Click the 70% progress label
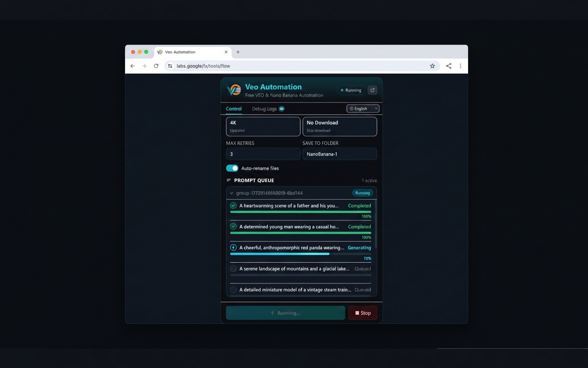 (367, 259)
